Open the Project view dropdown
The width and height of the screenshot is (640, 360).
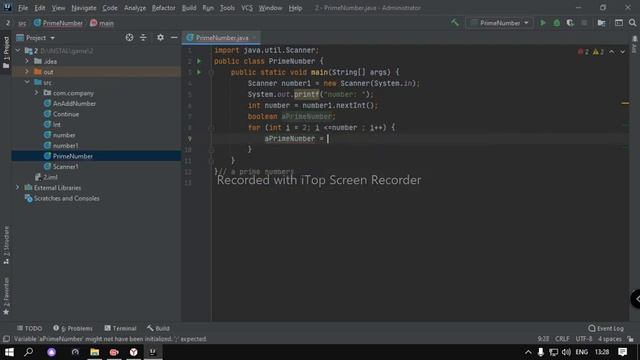[36, 38]
